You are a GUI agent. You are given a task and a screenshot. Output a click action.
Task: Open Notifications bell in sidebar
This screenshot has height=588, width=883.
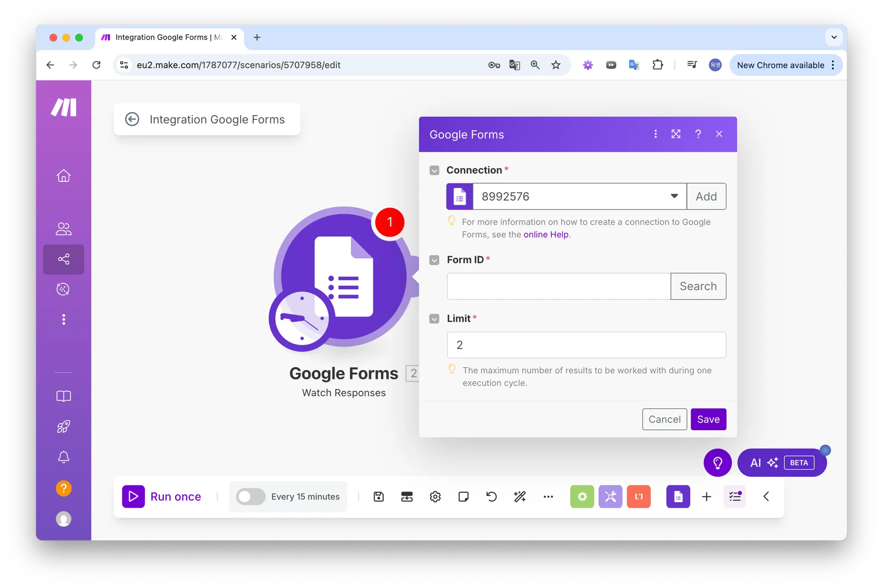(63, 457)
